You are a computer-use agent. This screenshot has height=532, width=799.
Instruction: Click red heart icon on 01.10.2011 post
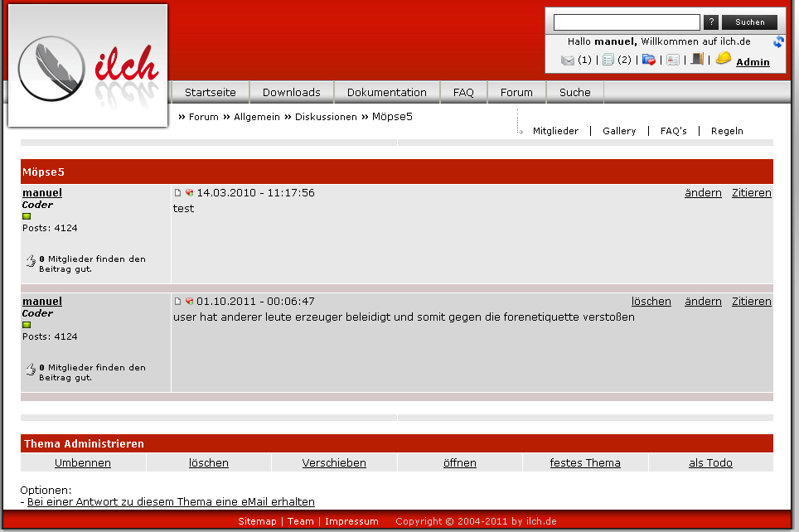pyautogui.click(x=189, y=301)
